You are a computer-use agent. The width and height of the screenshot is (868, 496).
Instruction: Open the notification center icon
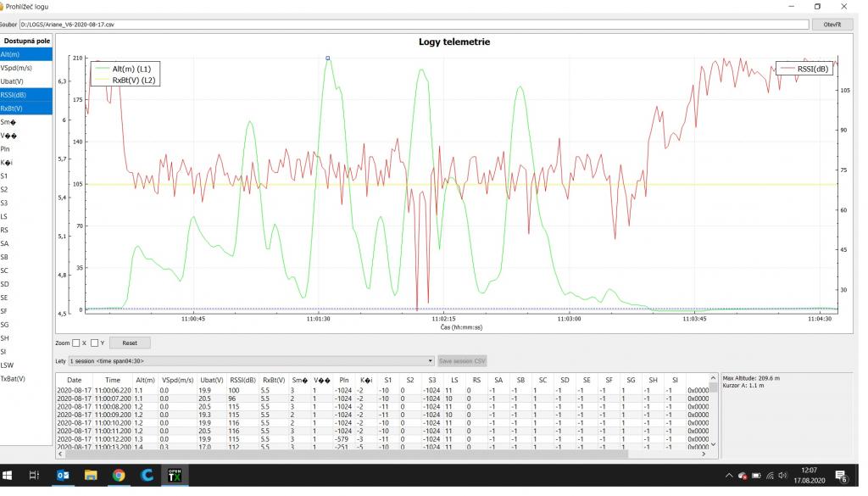point(842,476)
